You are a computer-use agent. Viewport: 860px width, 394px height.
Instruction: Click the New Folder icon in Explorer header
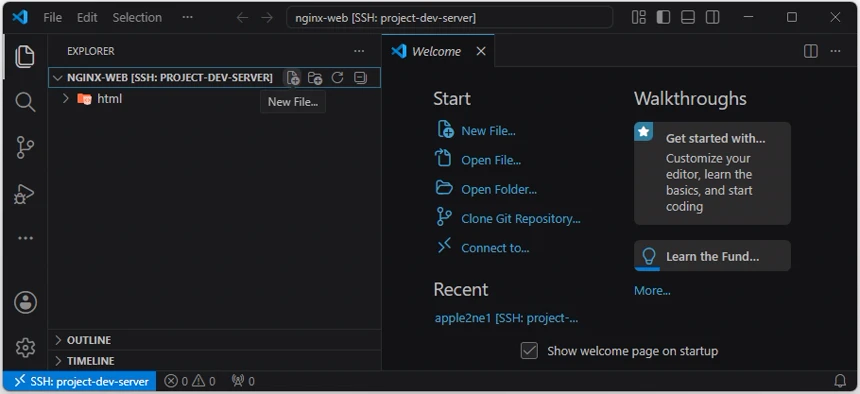(315, 78)
